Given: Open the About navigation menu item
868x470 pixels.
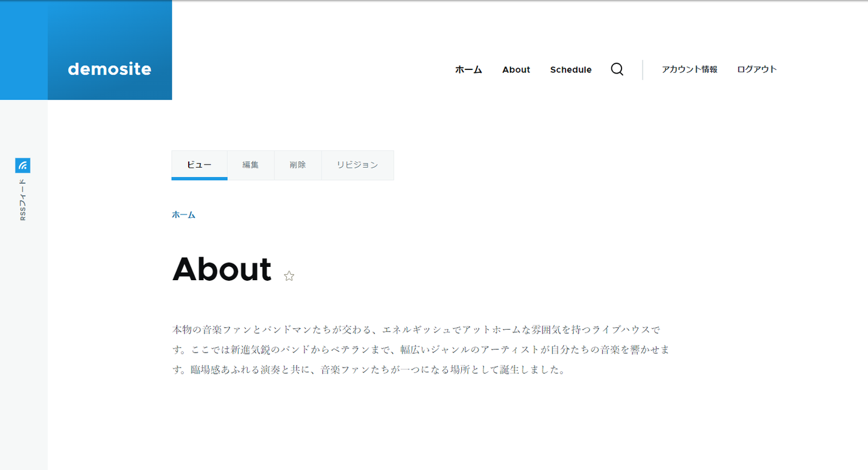Looking at the screenshot, I should coord(516,70).
